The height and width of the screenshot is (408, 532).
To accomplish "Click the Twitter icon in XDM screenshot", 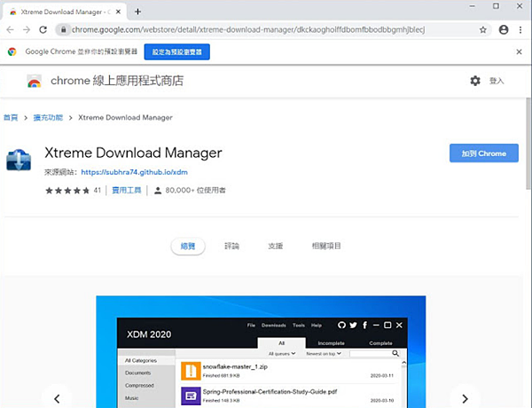I will pyautogui.click(x=353, y=326).
